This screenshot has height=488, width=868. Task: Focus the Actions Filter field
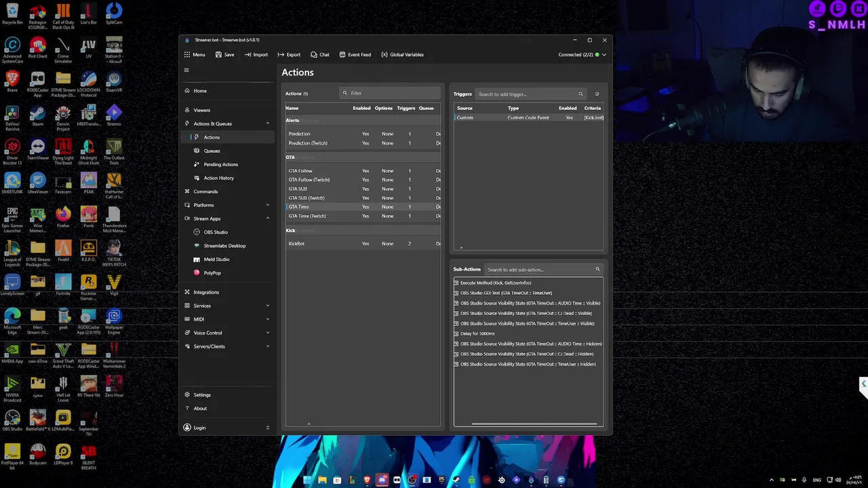(x=390, y=93)
